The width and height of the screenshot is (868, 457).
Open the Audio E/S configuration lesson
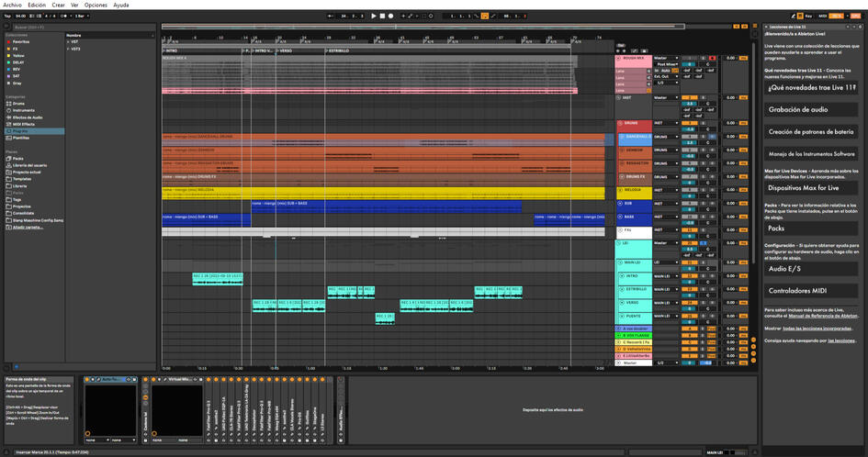[x=811, y=268]
